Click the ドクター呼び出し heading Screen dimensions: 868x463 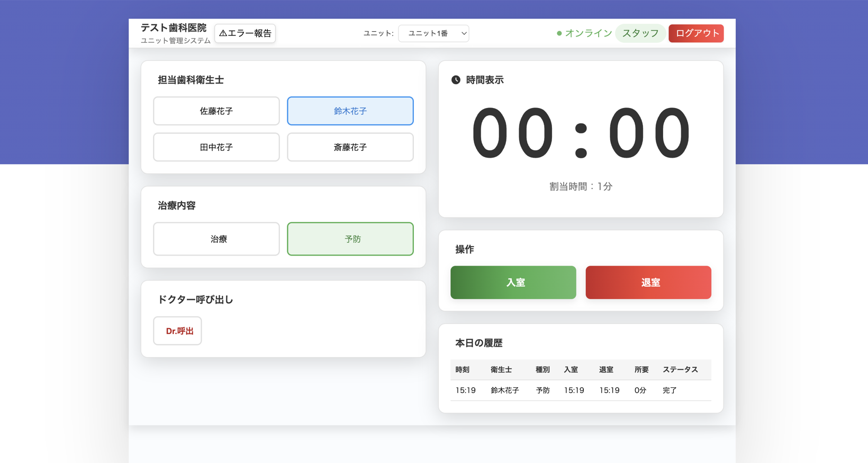point(196,299)
